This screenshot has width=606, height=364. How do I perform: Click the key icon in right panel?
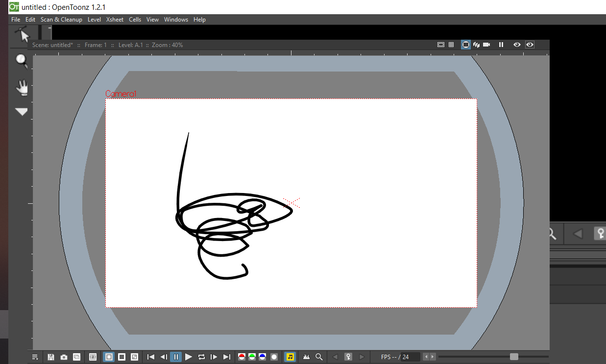(x=600, y=234)
